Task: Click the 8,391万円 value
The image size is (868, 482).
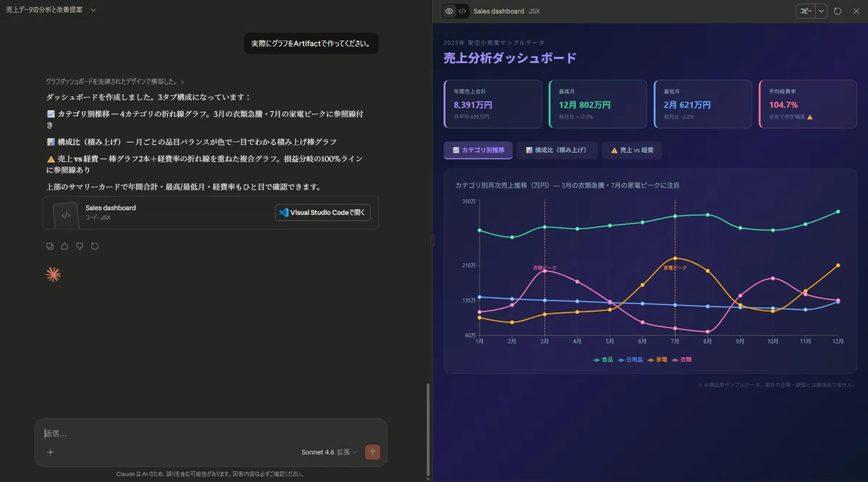Action: tap(473, 105)
